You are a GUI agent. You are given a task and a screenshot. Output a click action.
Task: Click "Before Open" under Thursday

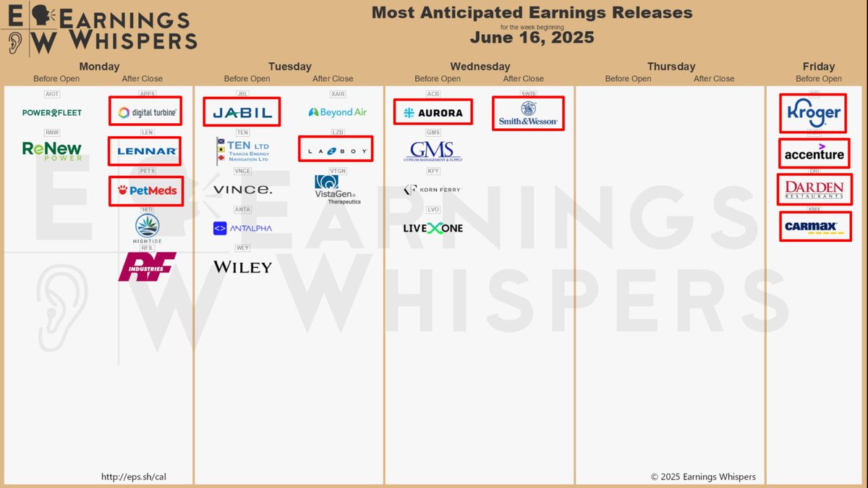(628, 79)
